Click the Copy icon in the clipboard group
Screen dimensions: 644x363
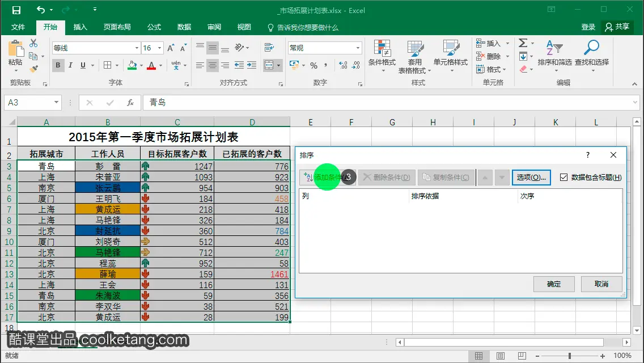click(x=33, y=56)
